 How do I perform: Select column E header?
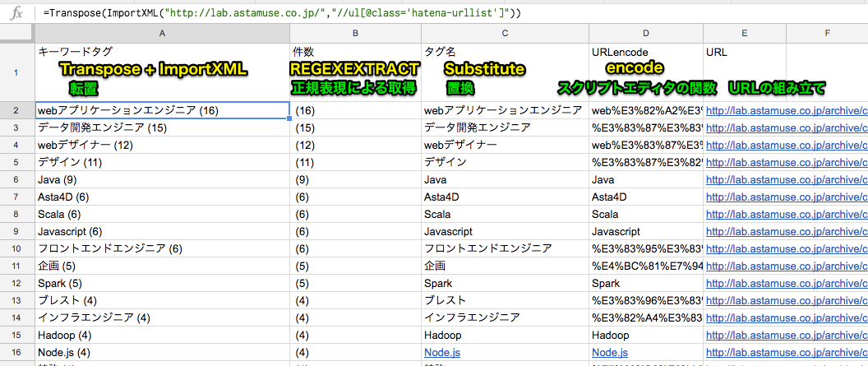pos(745,33)
